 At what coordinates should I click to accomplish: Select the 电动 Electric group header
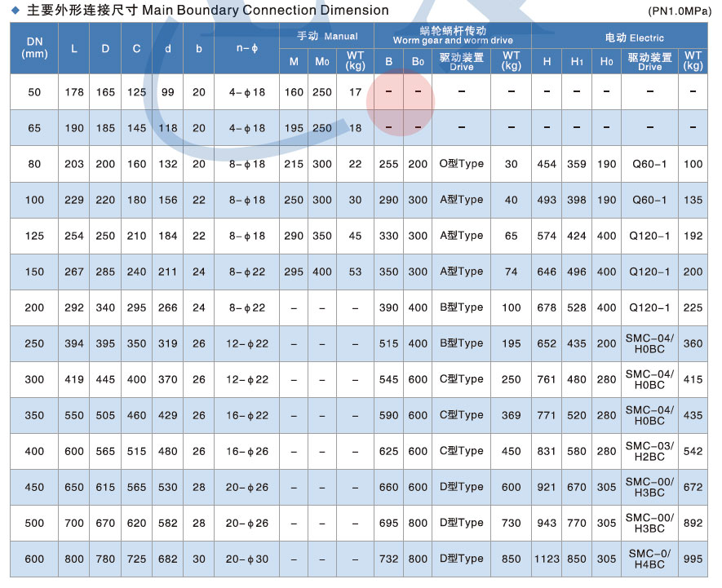tap(634, 38)
